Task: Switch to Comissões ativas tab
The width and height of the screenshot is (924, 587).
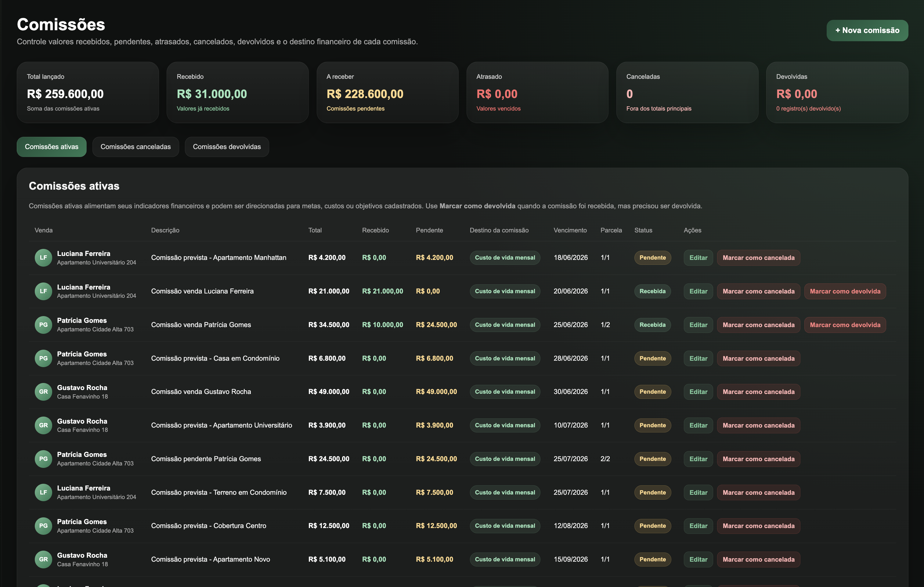Action: 52,147
